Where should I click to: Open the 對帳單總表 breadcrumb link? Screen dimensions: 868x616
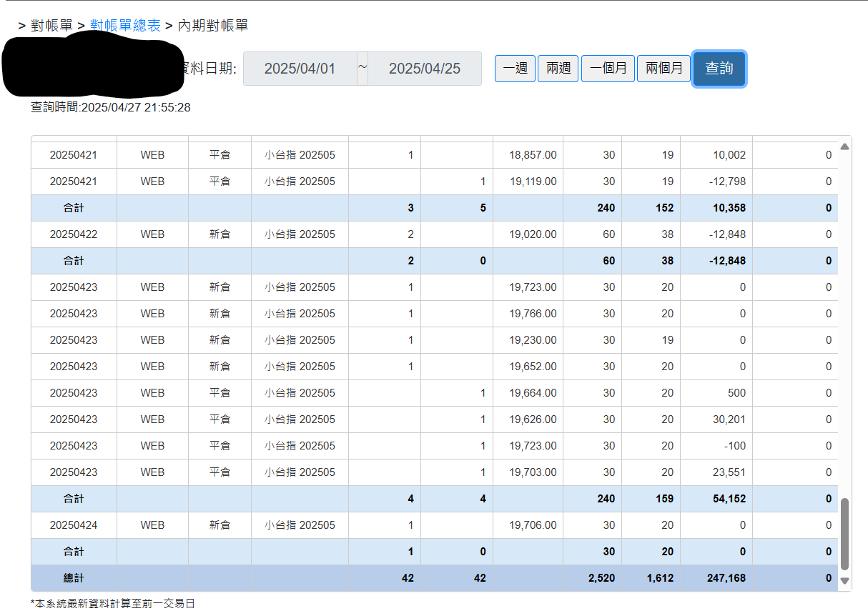point(126,26)
